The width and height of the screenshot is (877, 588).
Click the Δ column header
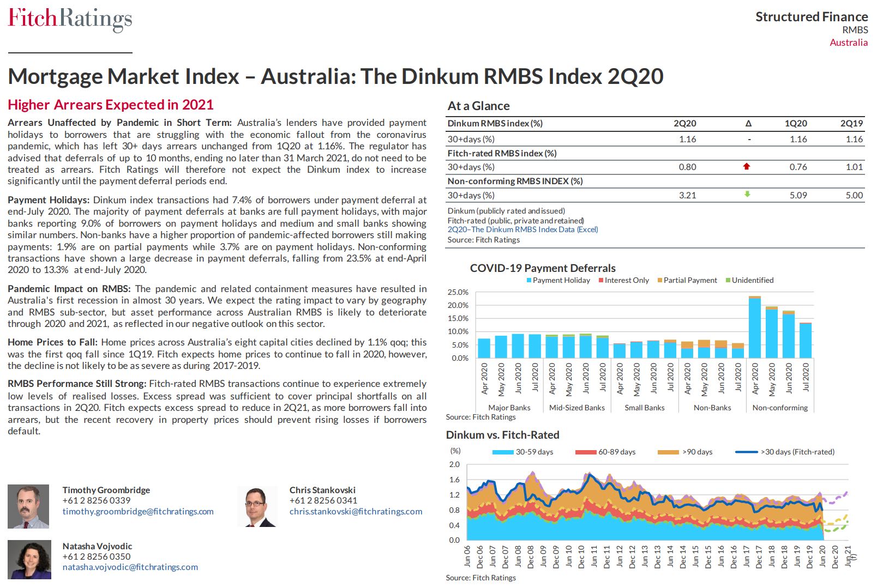748,124
